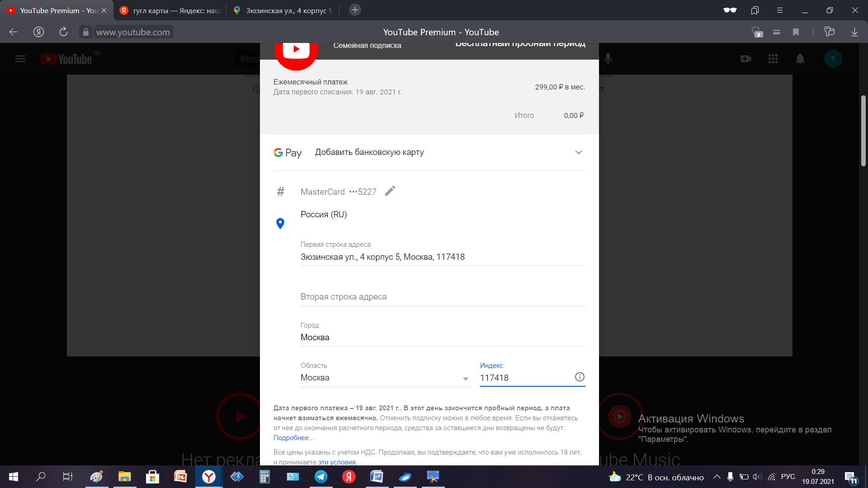Image resolution: width=868 pixels, height=488 pixels.
Task: Reload the page
Action: click(x=63, y=32)
